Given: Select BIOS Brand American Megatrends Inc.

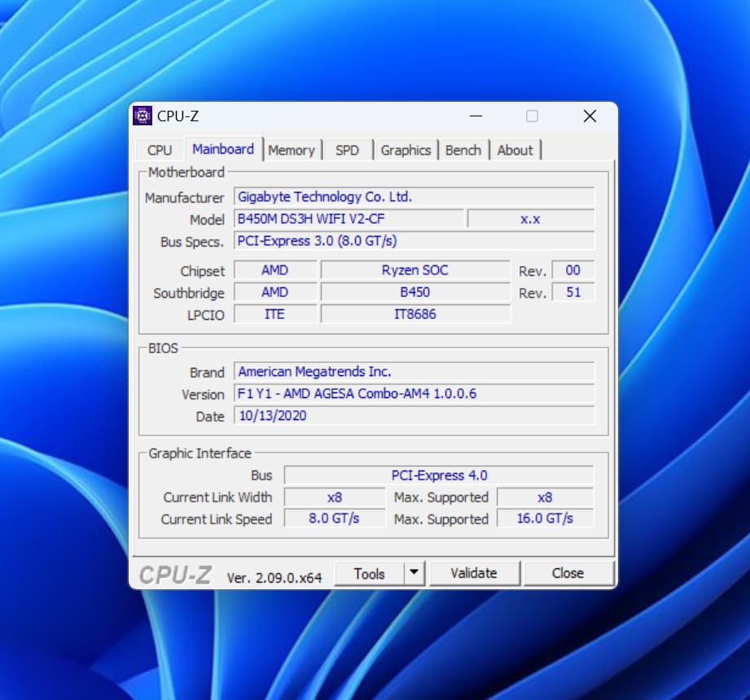Looking at the screenshot, I should pyautogui.click(x=414, y=371).
